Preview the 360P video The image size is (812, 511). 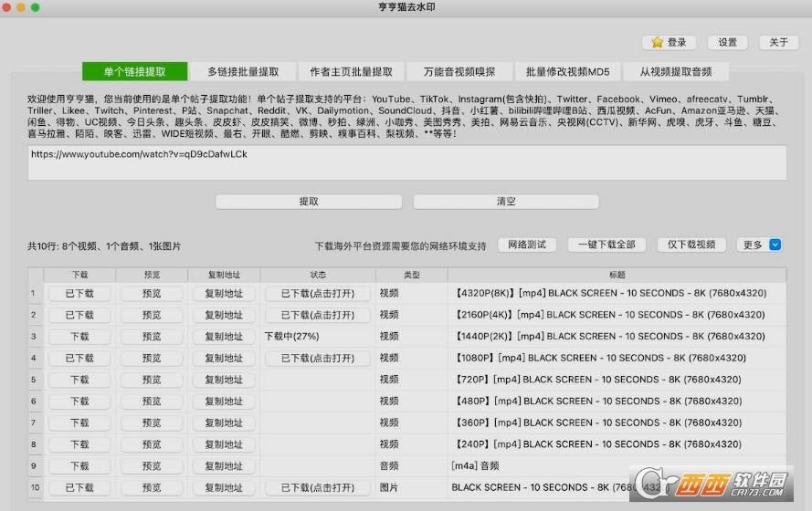(152, 423)
